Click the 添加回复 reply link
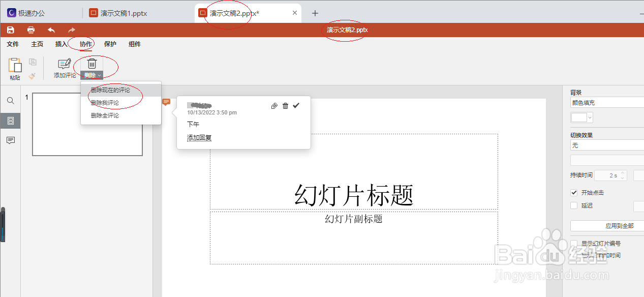This screenshot has width=644, height=297. tap(198, 137)
